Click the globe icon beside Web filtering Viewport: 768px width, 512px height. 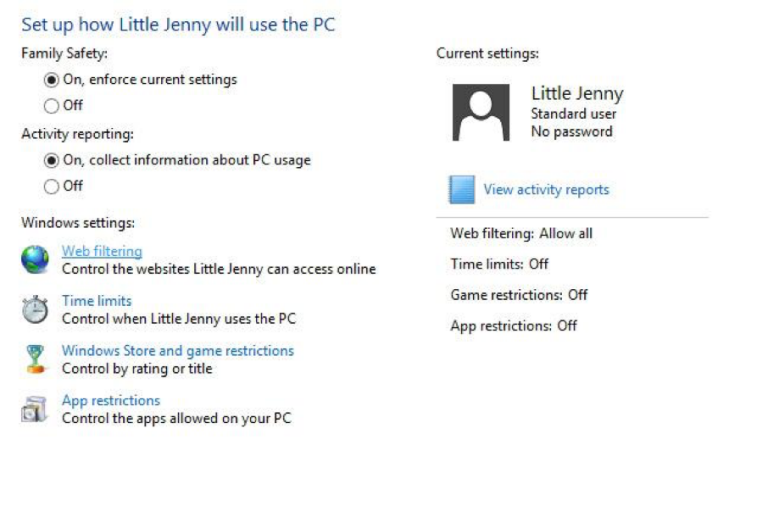[x=35, y=260]
